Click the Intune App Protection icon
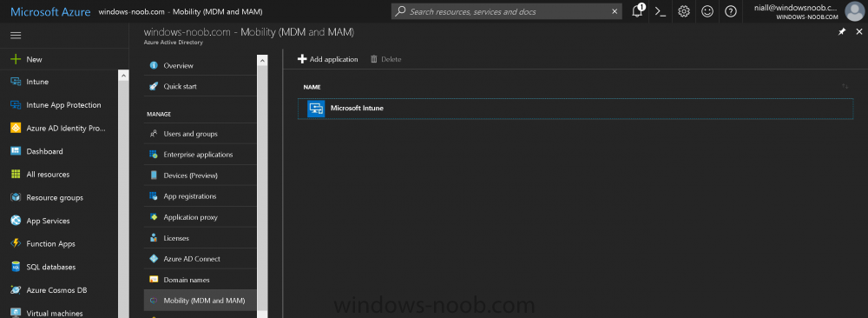The image size is (868, 318). coord(16,105)
